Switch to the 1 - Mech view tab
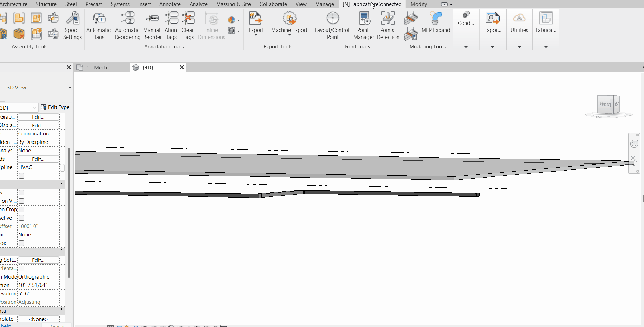Screen dimensions: 644x327 pyautogui.click(x=102, y=67)
